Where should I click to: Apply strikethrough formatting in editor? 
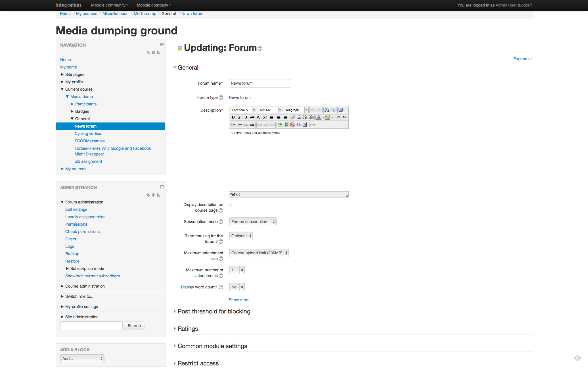pos(252,117)
